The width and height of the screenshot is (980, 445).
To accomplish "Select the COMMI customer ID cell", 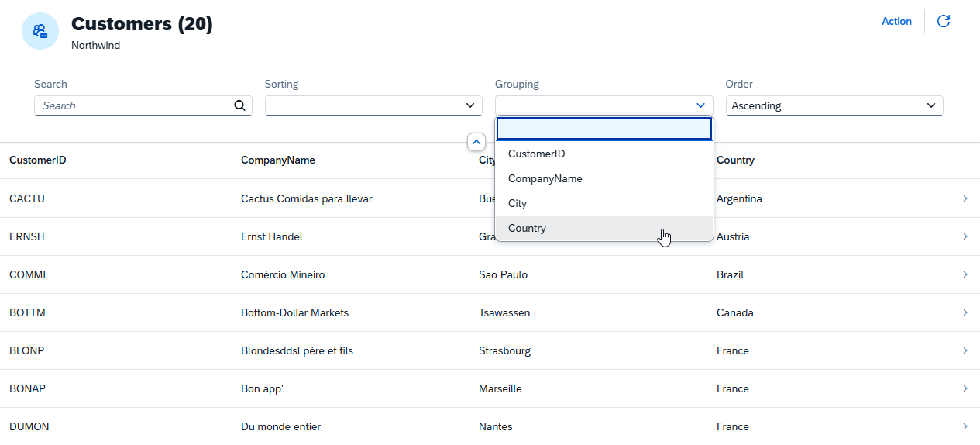I will 28,274.
